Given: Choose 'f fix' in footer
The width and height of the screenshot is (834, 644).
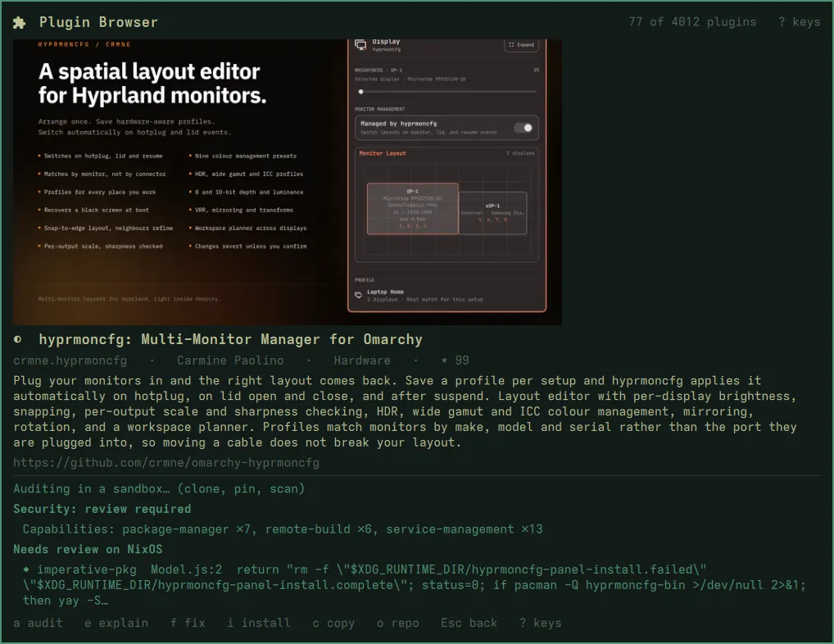Looking at the screenshot, I should (188, 623).
